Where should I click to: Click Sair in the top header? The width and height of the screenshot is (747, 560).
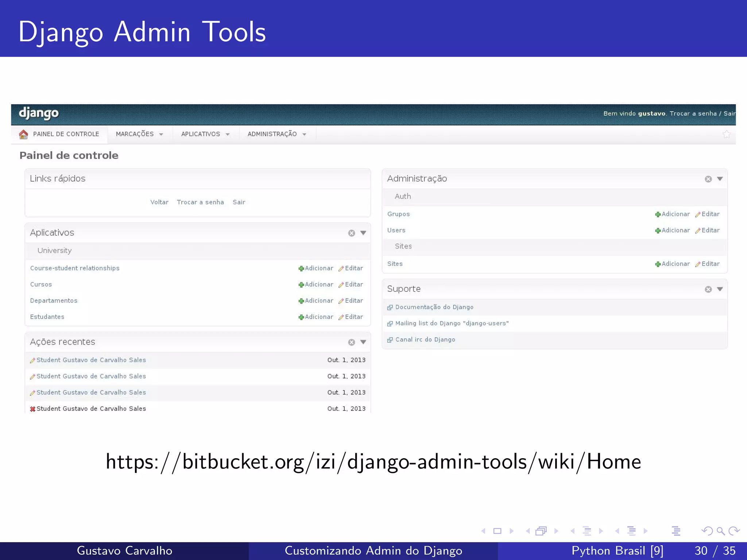click(x=729, y=113)
